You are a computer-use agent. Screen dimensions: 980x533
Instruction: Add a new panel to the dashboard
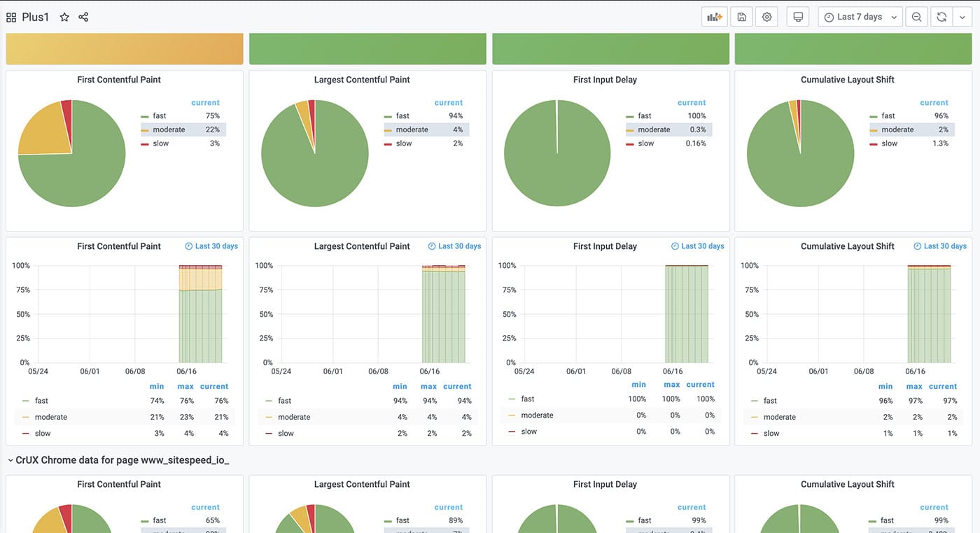pos(715,17)
